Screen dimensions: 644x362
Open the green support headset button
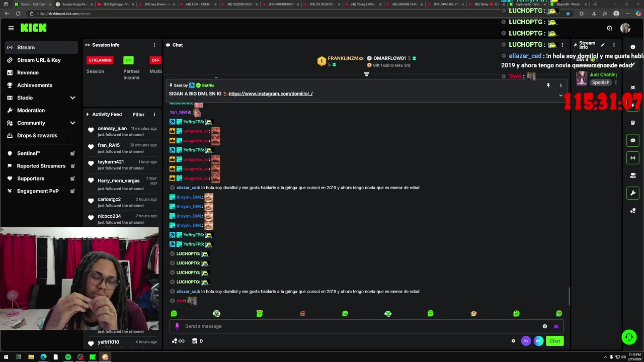(629, 337)
